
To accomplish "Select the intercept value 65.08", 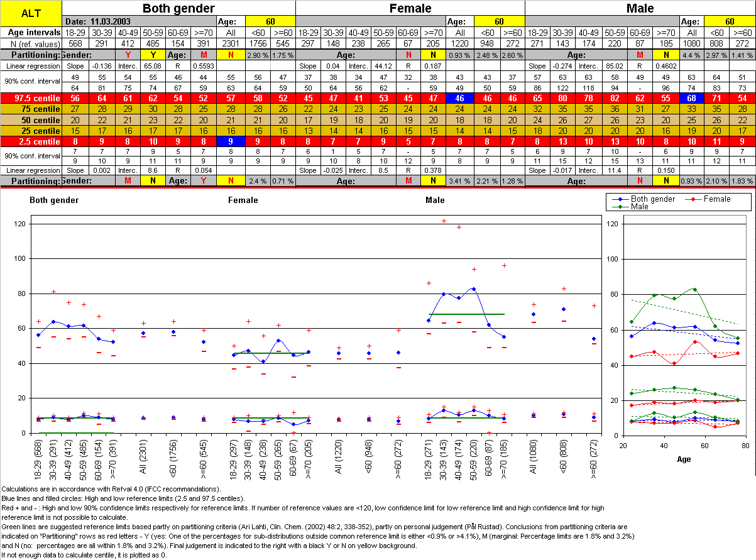I will tap(151, 66).
